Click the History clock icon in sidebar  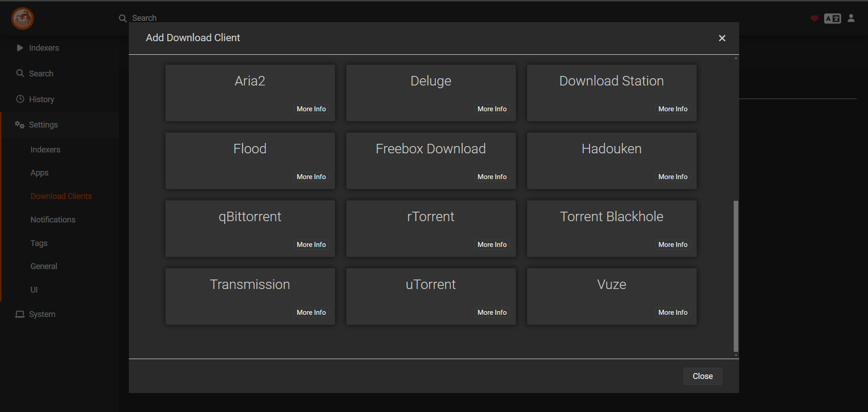[20, 99]
